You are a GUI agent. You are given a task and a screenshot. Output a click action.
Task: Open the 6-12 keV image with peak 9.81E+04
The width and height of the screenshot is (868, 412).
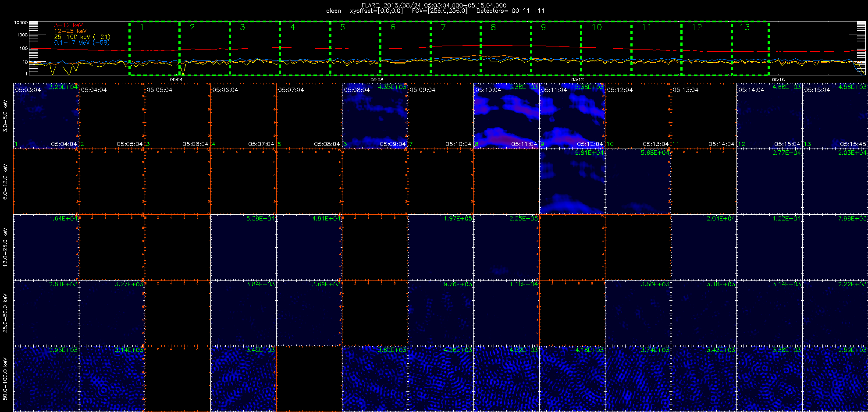[x=572, y=181]
